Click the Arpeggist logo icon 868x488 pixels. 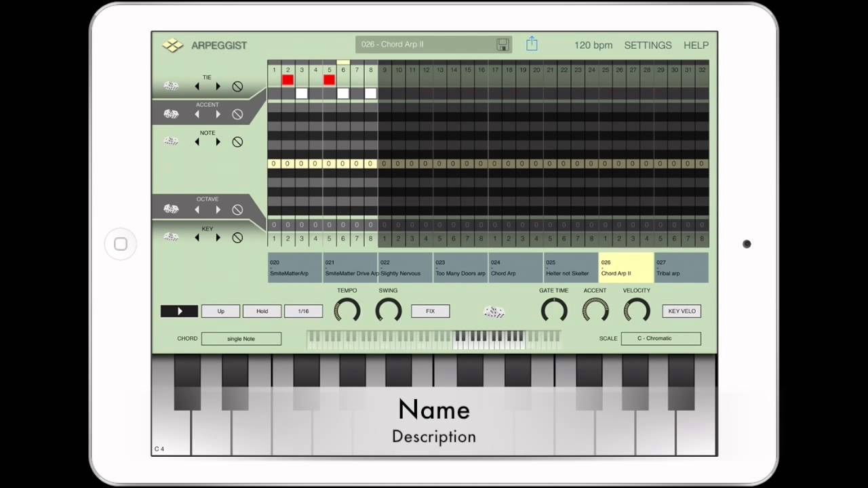coord(173,45)
